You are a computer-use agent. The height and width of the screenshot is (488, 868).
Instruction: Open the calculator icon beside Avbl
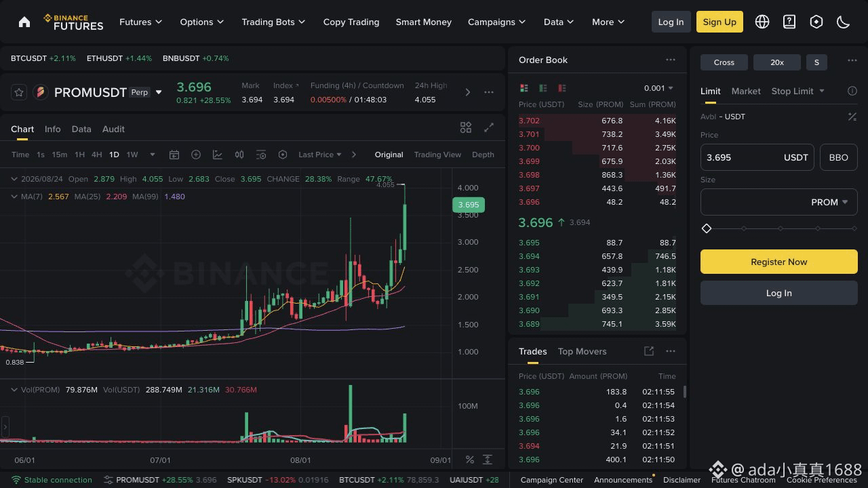(852, 117)
